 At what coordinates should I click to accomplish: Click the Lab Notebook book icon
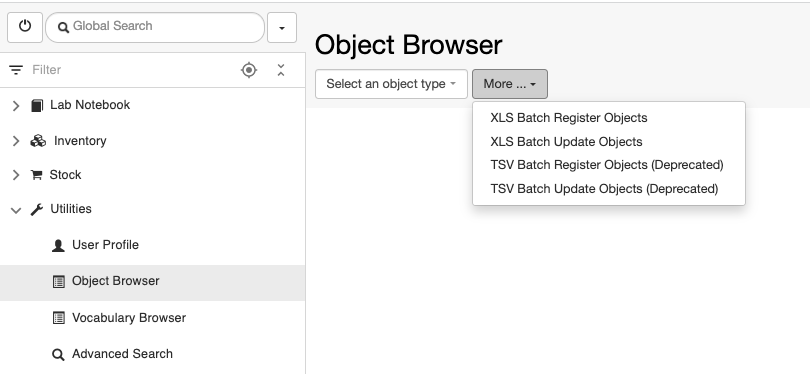pyautogui.click(x=37, y=105)
